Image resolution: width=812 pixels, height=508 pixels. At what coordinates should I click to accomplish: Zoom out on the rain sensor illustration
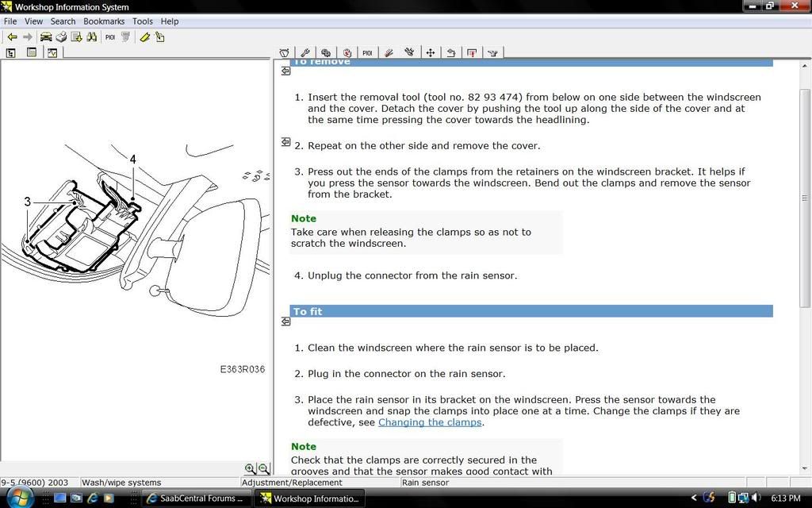coord(264,469)
